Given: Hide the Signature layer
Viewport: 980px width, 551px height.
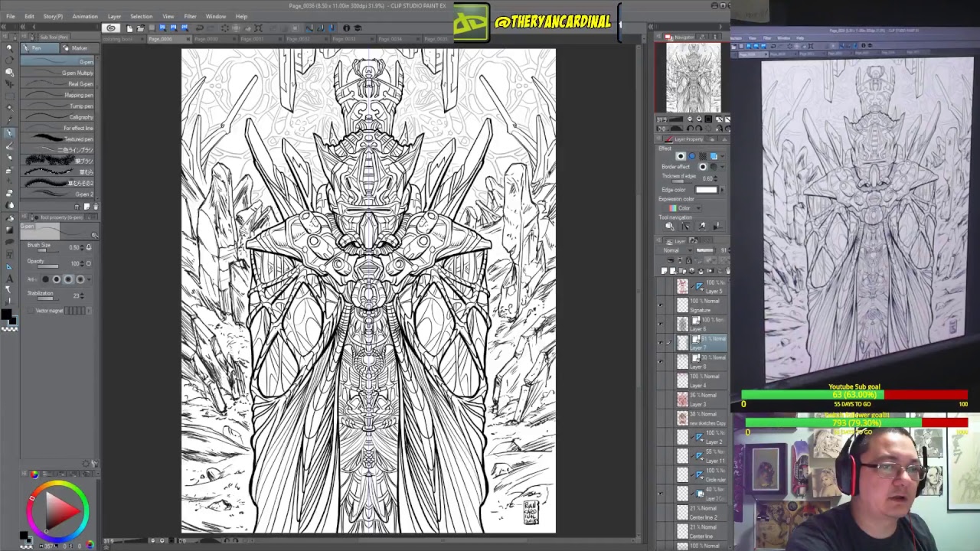Looking at the screenshot, I should pos(661,305).
